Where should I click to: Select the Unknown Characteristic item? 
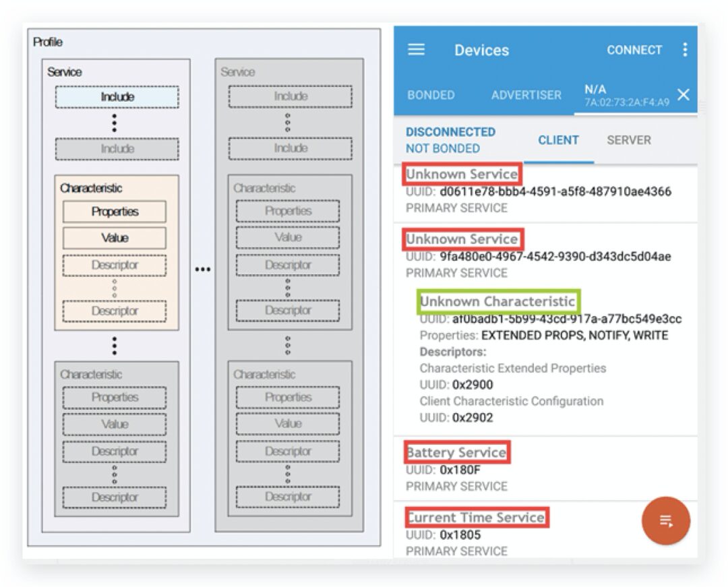497,301
